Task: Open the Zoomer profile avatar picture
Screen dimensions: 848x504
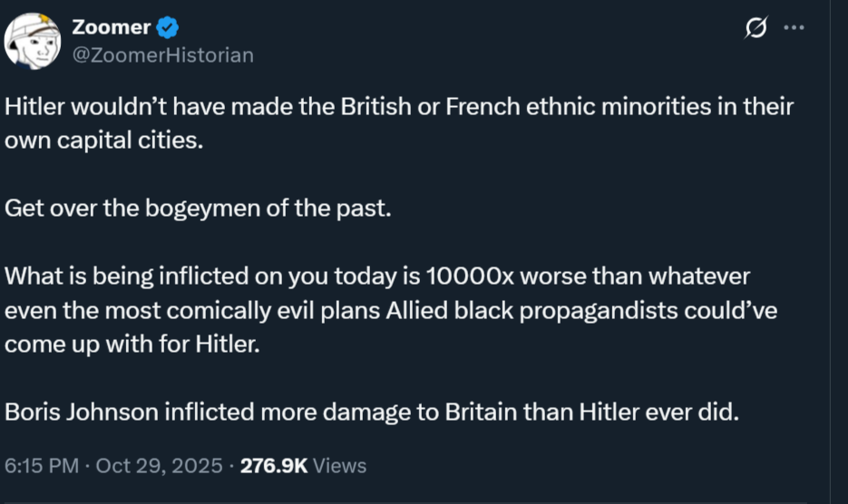Action: pyautogui.click(x=33, y=42)
